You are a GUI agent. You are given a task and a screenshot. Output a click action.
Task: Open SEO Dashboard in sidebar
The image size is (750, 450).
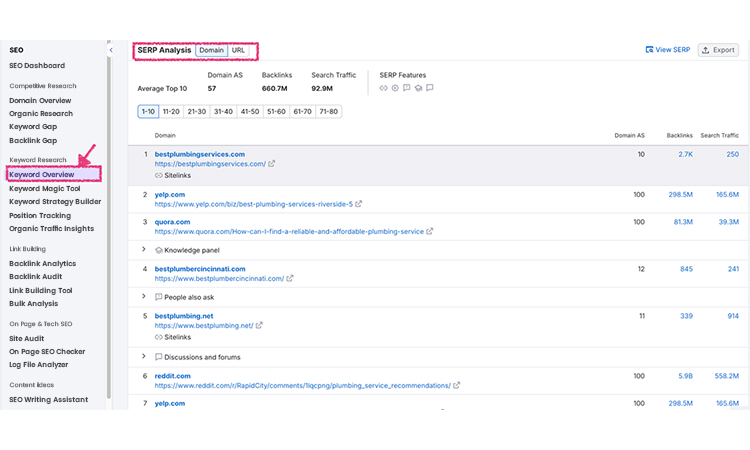[x=37, y=66]
